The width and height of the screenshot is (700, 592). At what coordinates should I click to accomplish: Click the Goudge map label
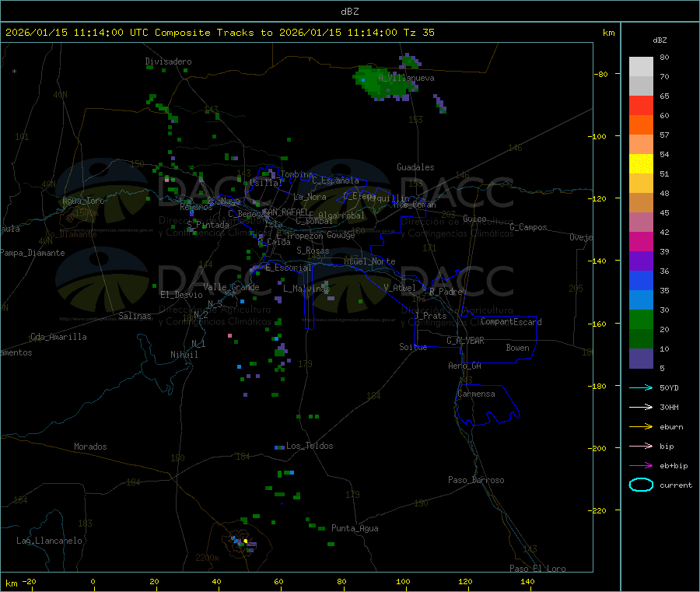point(341,235)
